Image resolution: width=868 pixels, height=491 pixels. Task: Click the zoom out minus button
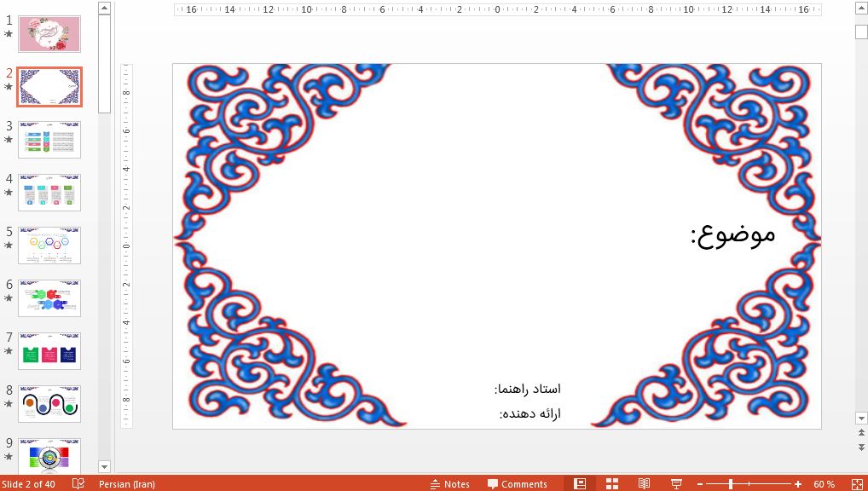700,484
